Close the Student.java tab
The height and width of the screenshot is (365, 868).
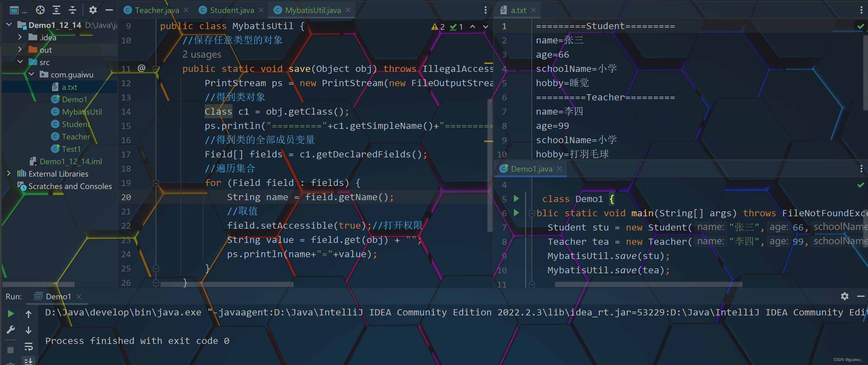[261, 10]
